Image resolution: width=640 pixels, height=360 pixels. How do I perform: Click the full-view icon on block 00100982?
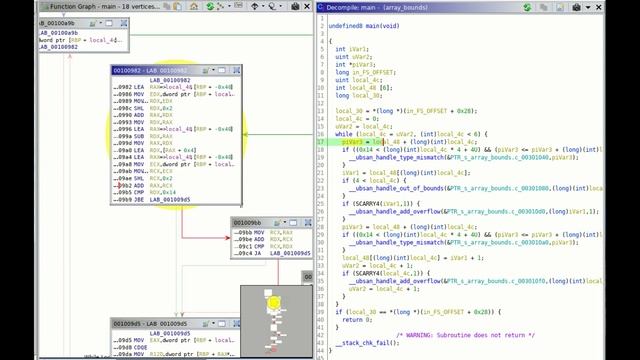coord(236,71)
